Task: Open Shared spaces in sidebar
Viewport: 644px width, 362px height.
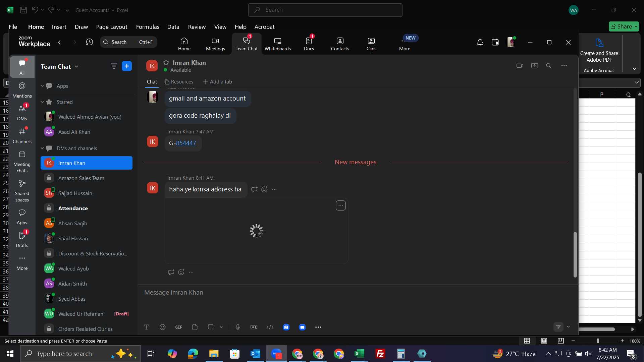Action: click(22, 191)
